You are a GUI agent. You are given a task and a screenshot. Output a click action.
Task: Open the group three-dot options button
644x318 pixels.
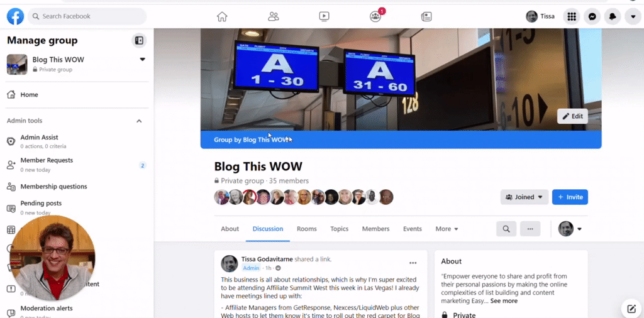click(x=530, y=229)
